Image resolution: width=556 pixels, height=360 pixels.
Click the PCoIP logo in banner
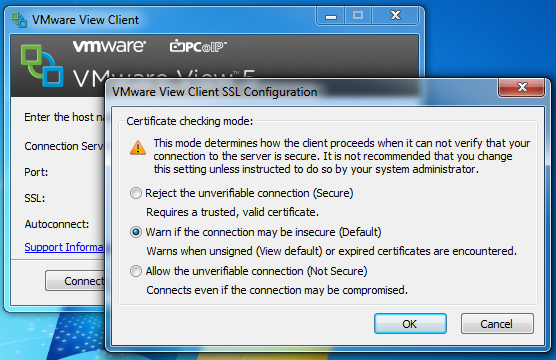(x=198, y=46)
